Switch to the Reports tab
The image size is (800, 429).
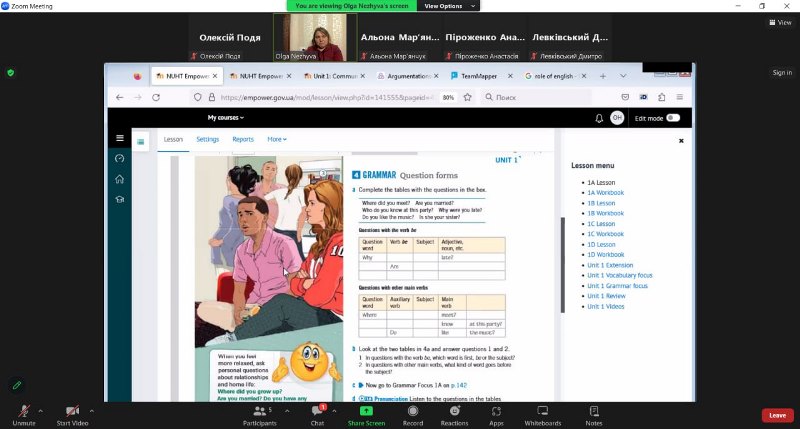(243, 140)
